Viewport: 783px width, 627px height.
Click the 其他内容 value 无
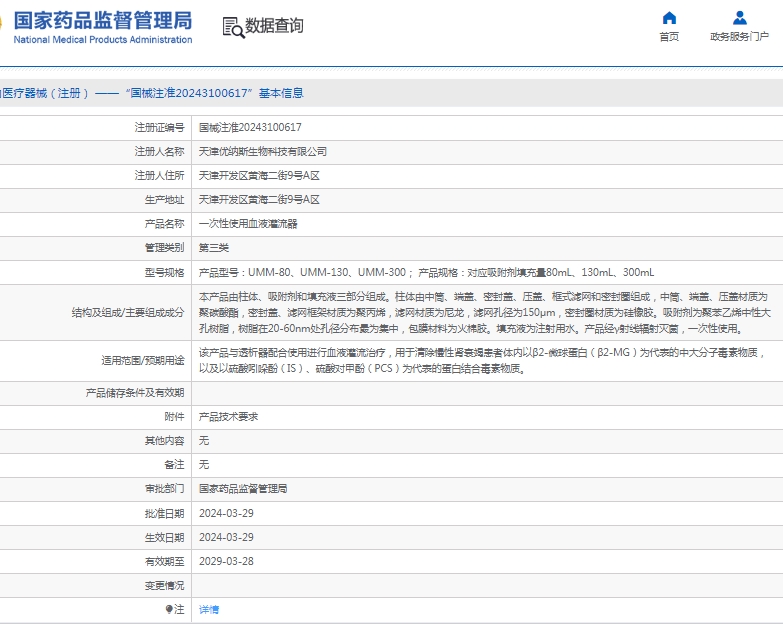pos(204,440)
